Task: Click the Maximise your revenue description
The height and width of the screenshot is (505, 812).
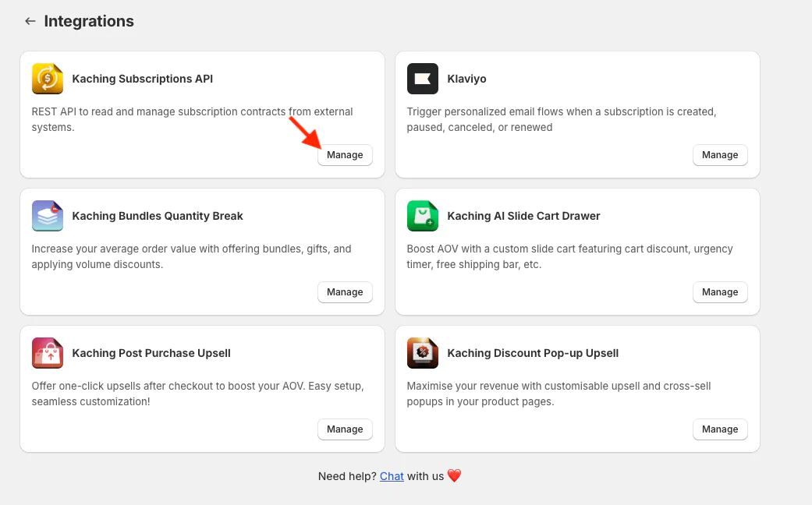Action: (x=558, y=394)
